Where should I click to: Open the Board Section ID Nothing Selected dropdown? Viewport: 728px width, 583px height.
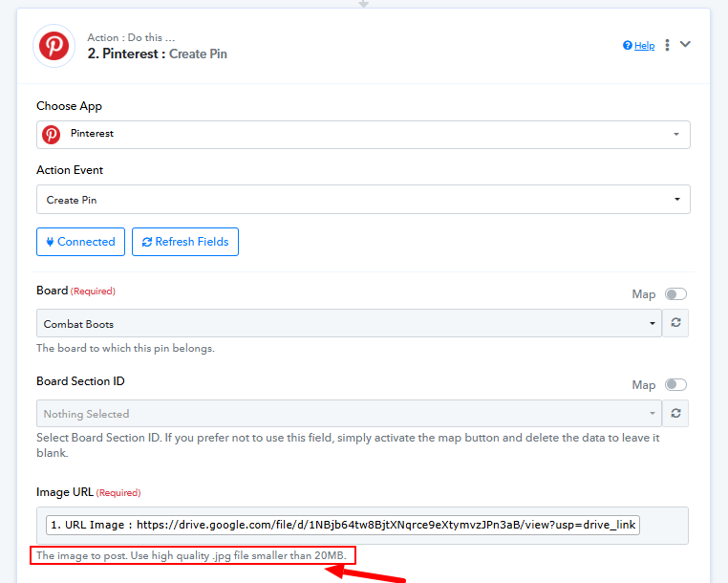coord(349,414)
